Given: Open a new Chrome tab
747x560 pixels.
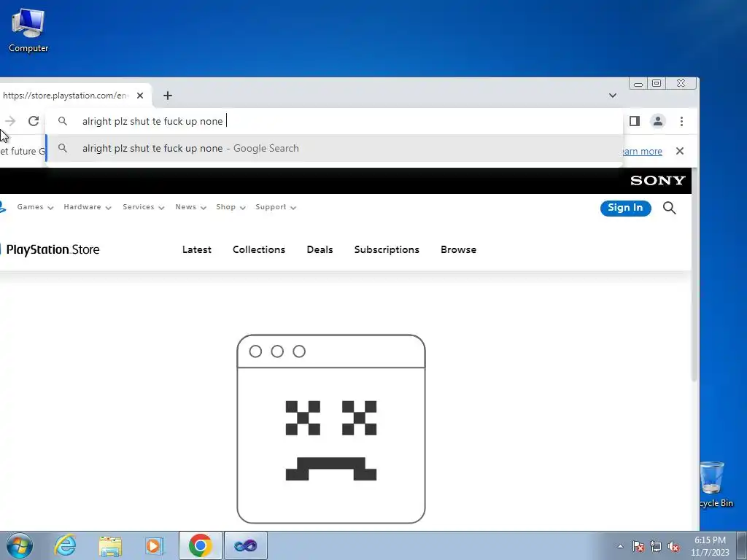Looking at the screenshot, I should click(168, 96).
